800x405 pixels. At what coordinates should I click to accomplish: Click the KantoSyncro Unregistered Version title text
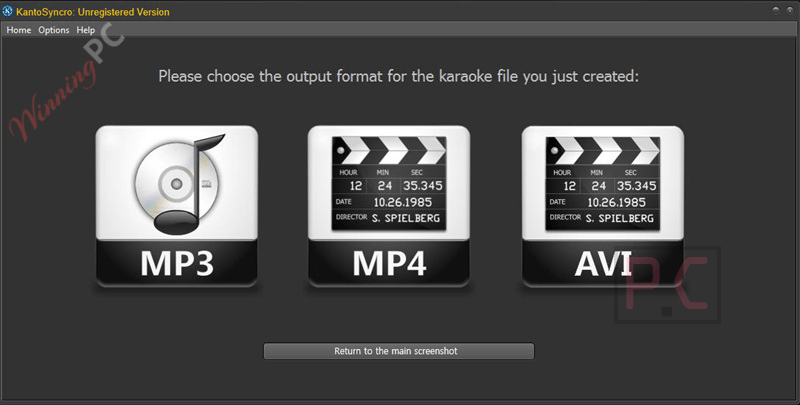coord(93,12)
